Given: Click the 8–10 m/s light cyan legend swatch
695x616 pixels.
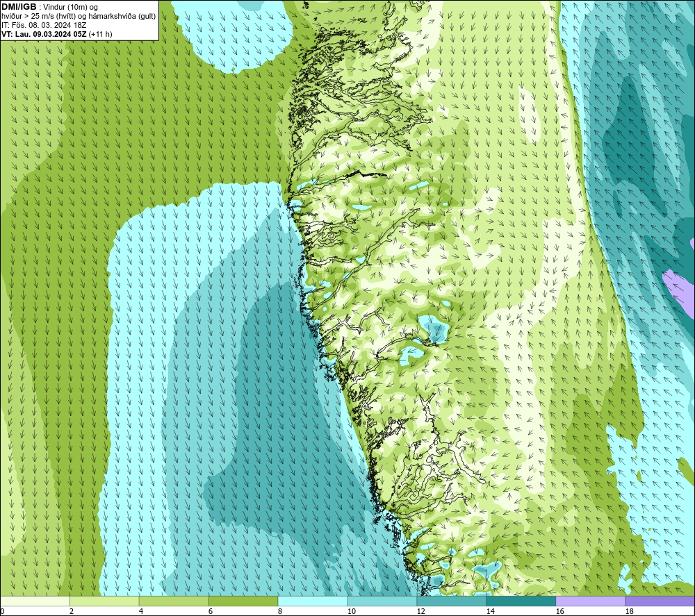Looking at the screenshot, I should (x=313, y=601).
